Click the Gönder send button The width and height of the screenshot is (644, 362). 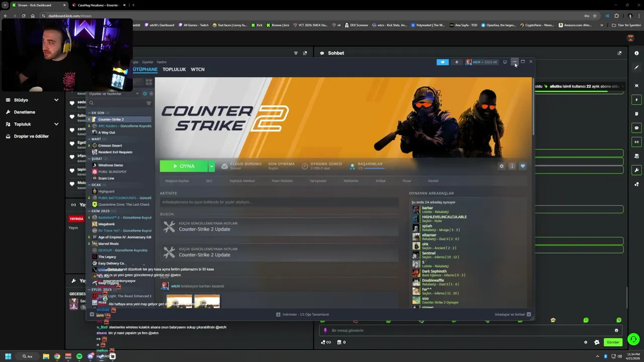coord(613,342)
